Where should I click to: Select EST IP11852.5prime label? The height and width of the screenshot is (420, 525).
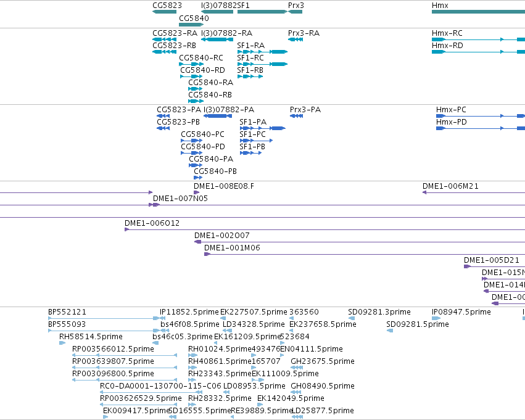(189, 312)
